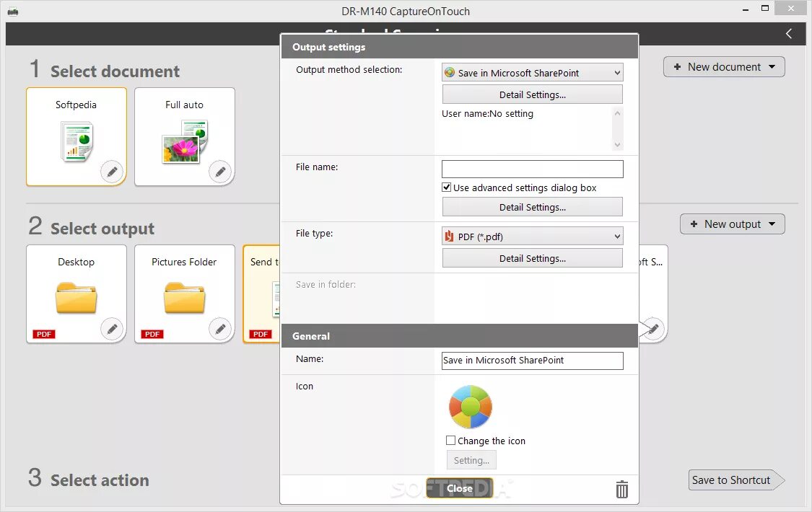Click the scanner app icon in title bar
Viewport: 812px width, 512px height.
click(x=13, y=11)
